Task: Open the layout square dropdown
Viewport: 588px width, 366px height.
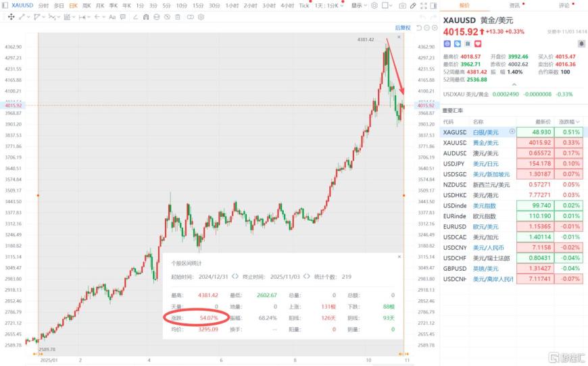Action: tap(387, 5)
